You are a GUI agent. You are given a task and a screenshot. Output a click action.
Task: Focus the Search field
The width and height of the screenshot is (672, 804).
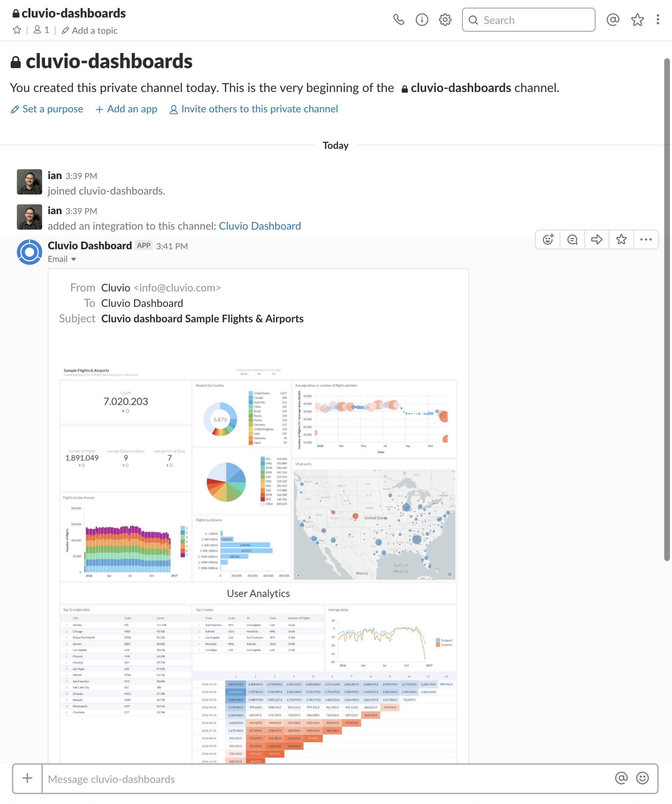pos(528,20)
